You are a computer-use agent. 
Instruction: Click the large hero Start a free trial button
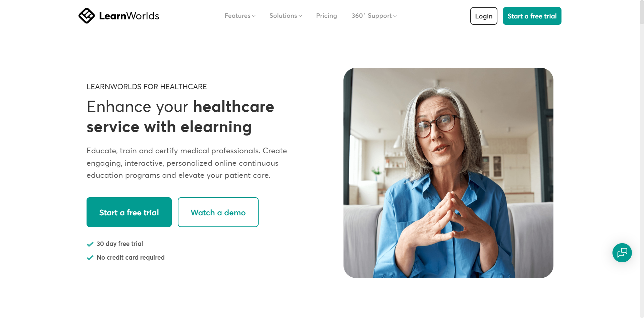tap(129, 212)
